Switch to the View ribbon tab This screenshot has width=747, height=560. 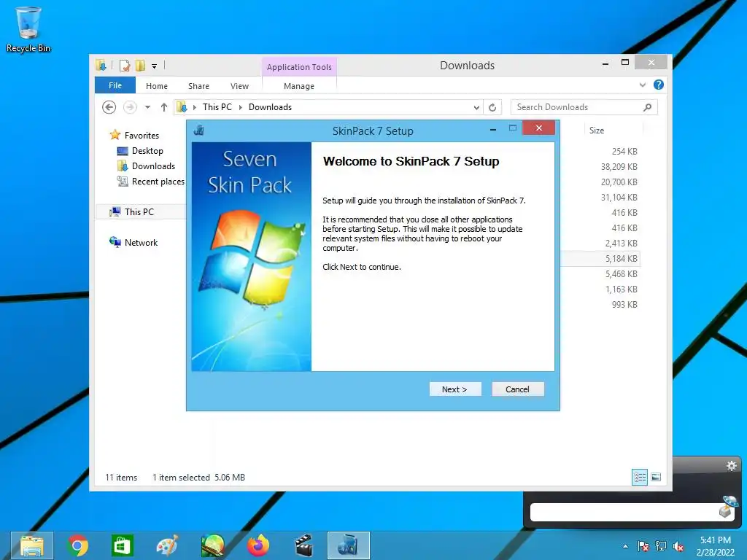(239, 86)
